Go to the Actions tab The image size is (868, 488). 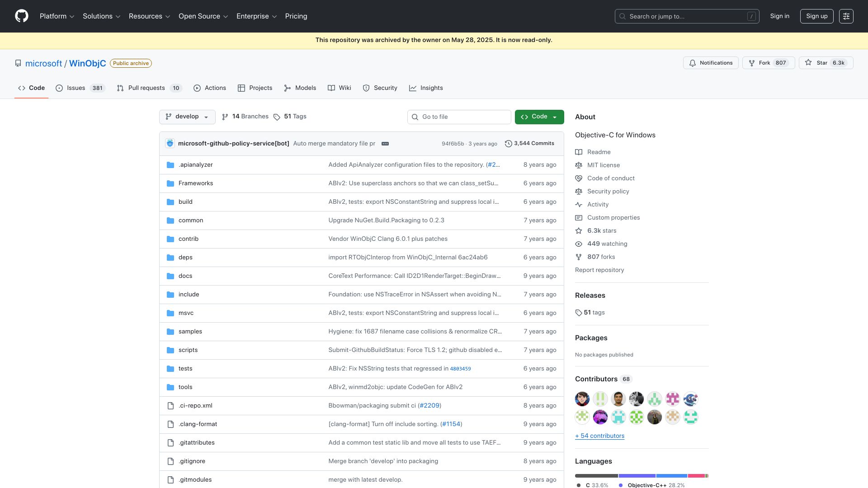click(210, 88)
